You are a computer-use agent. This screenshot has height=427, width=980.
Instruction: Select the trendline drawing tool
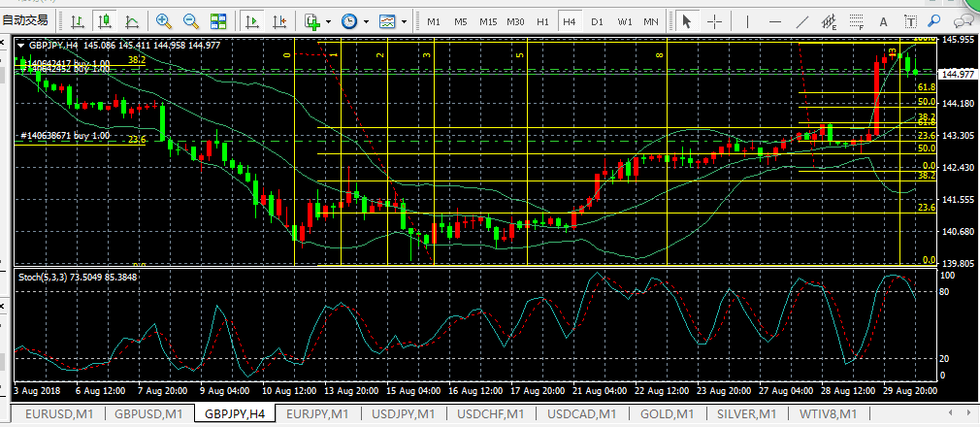802,21
